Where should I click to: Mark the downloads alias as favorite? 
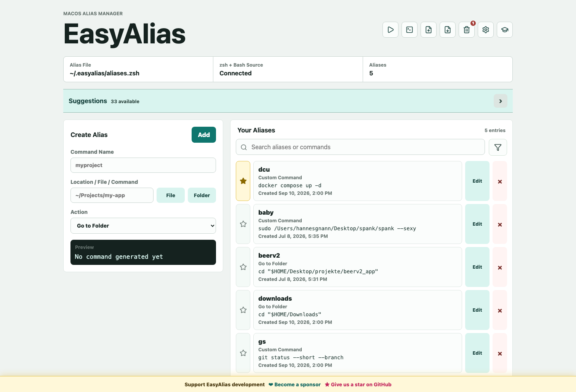243,310
